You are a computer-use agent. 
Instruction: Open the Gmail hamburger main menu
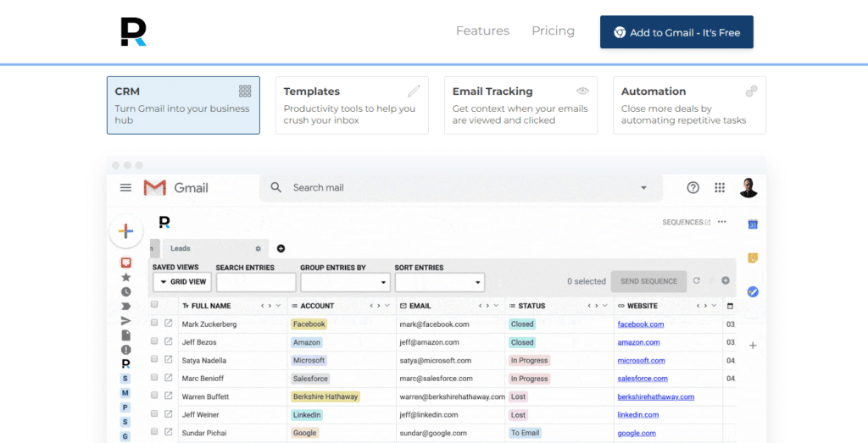pyautogui.click(x=125, y=188)
